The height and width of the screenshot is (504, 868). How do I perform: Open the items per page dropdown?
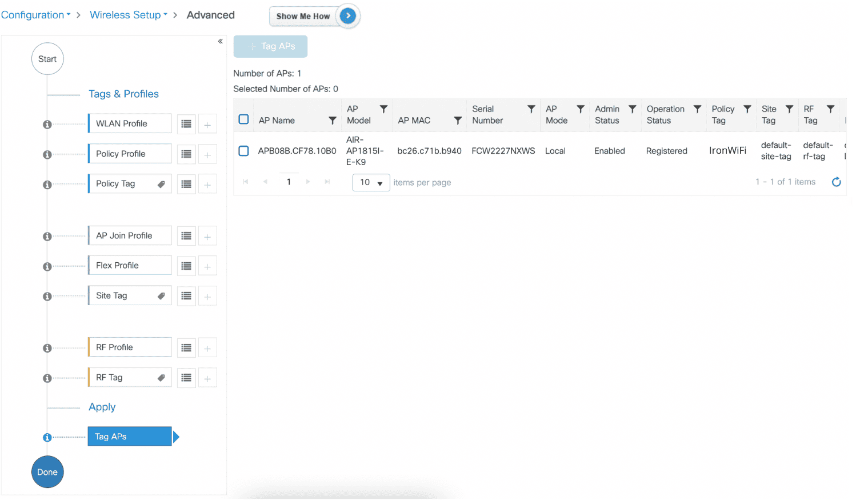(x=371, y=182)
